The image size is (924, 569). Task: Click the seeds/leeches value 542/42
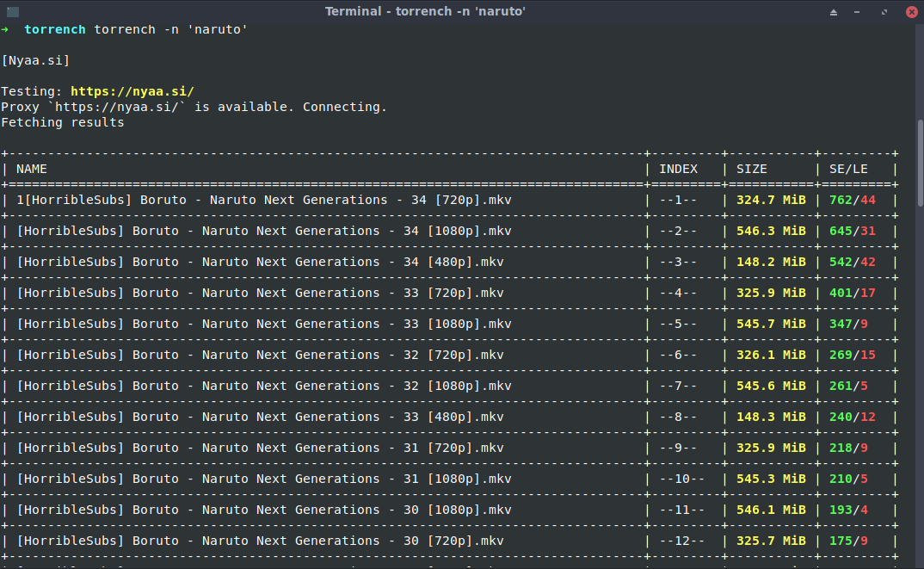tap(852, 262)
